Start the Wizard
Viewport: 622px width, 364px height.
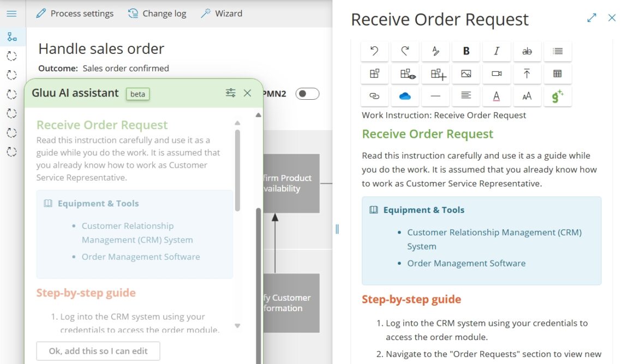click(222, 14)
